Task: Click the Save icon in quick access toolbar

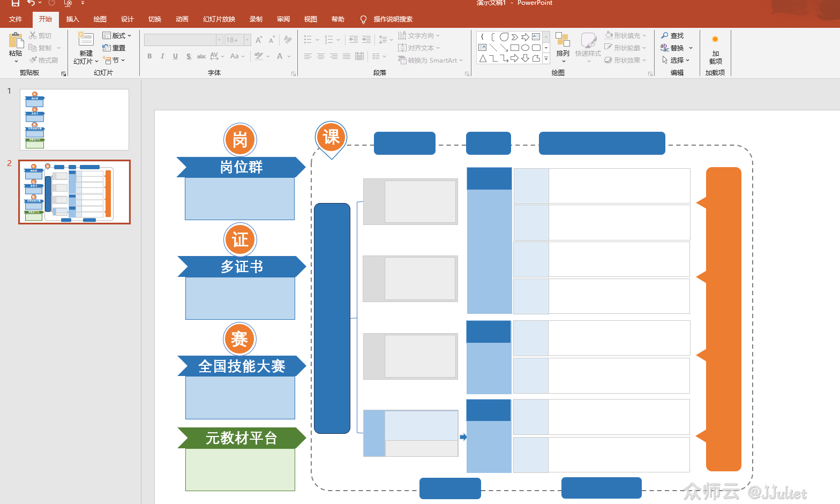Action: tap(16, 3)
